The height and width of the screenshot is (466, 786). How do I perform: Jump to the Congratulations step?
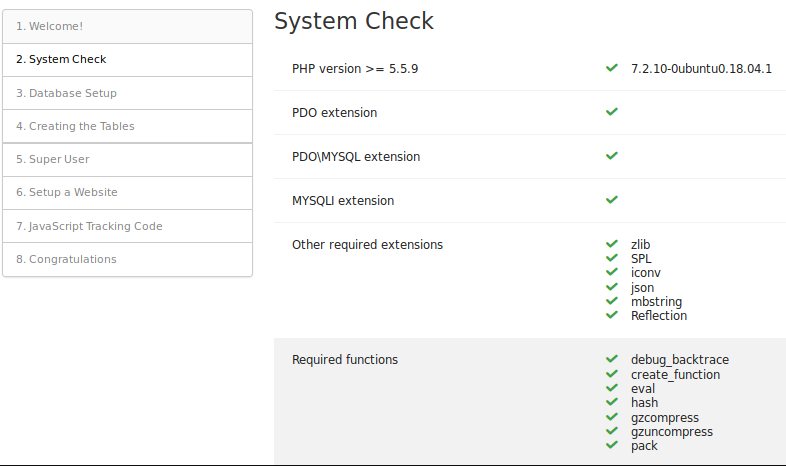[x=127, y=259]
